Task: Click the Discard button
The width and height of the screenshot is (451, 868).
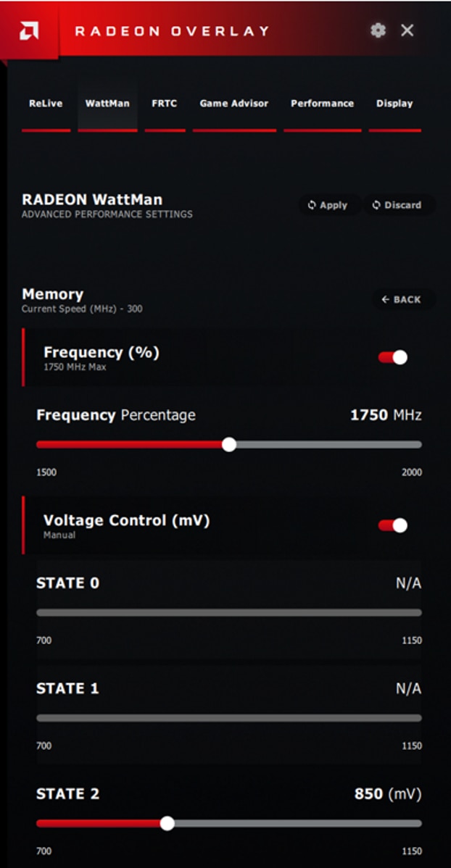Action: [x=398, y=205]
